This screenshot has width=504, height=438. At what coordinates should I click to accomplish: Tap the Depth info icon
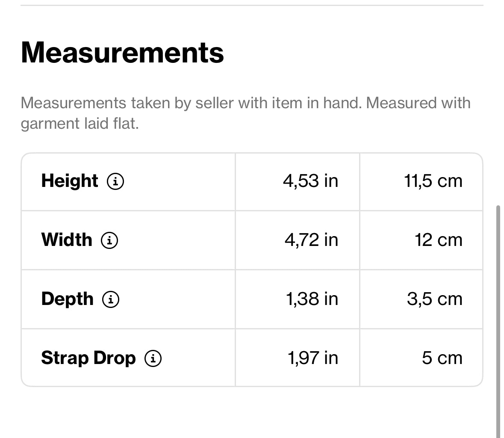[x=111, y=299]
